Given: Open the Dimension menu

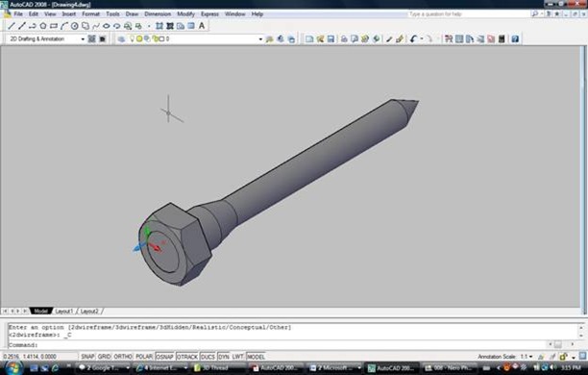Looking at the screenshot, I should [158, 13].
